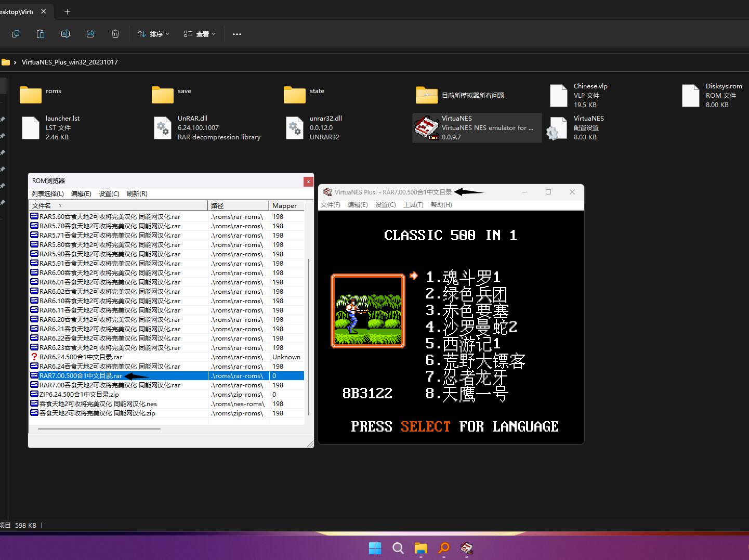The height and width of the screenshot is (560, 749).
Task: Close the current Explorer tab
Action: pyautogui.click(x=44, y=11)
